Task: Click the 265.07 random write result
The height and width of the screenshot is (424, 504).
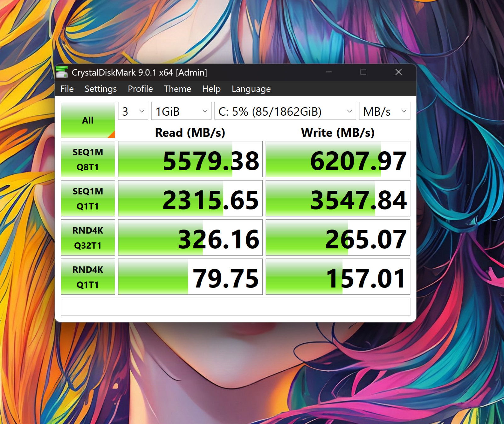Action: click(x=338, y=237)
